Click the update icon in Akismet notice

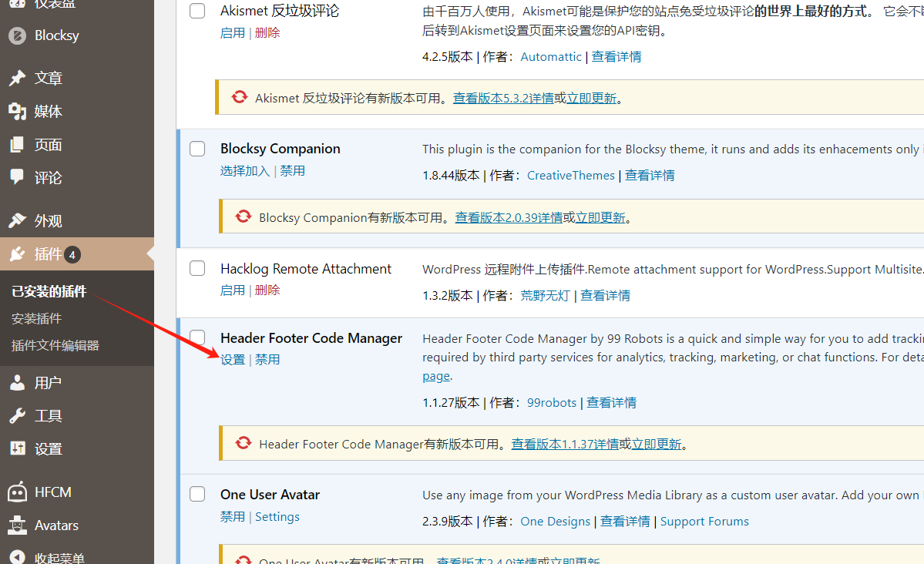239,97
